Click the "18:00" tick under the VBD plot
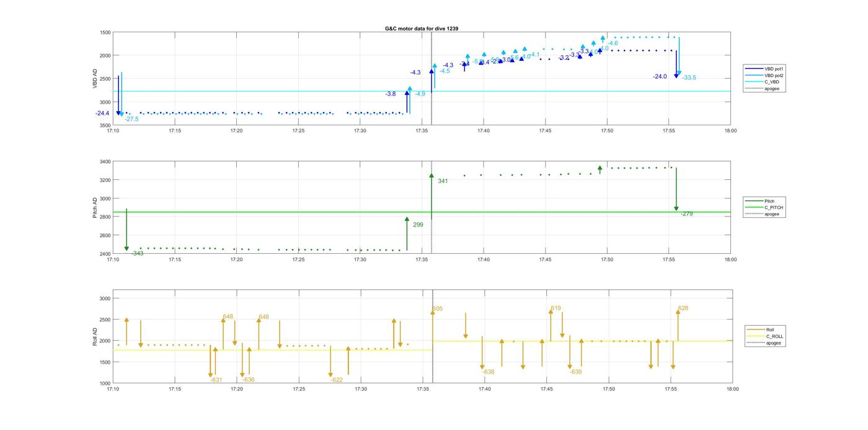 [731, 130]
